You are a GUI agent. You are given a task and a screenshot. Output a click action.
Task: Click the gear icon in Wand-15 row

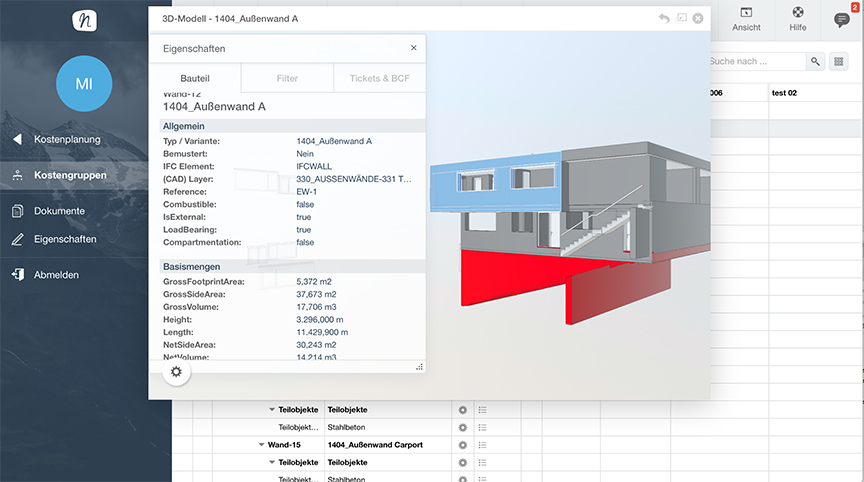point(462,444)
